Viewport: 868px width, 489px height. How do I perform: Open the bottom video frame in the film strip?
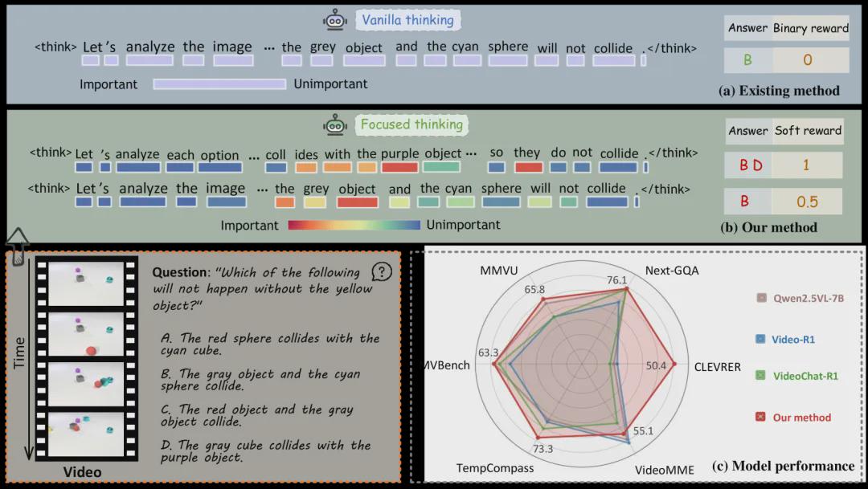[85, 432]
